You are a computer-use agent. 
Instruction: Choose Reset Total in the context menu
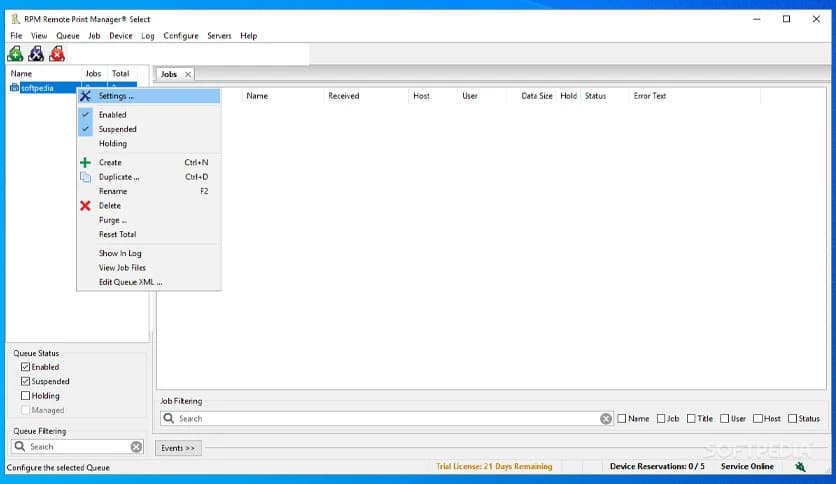pyautogui.click(x=149, y=235)
